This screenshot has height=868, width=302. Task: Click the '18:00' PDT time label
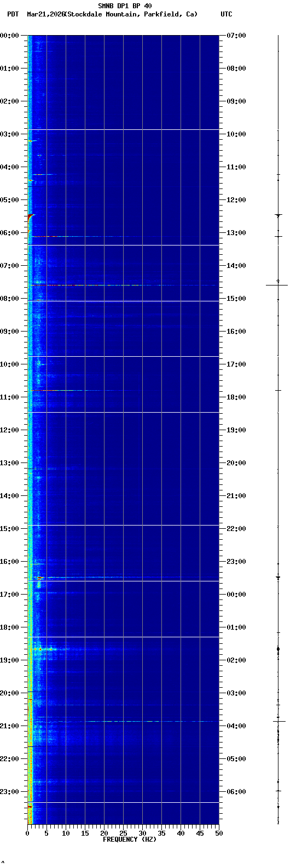coord(9,627)
